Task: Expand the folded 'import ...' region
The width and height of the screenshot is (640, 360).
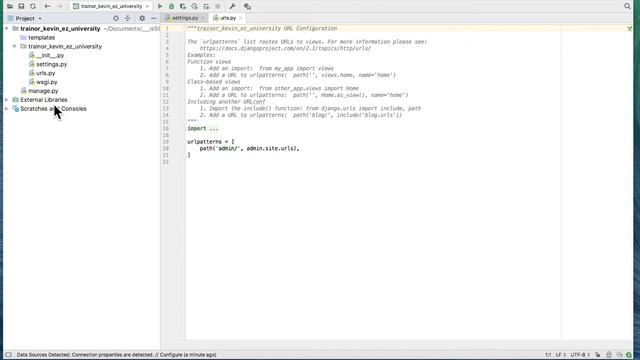Action: [x=203, y=128]
